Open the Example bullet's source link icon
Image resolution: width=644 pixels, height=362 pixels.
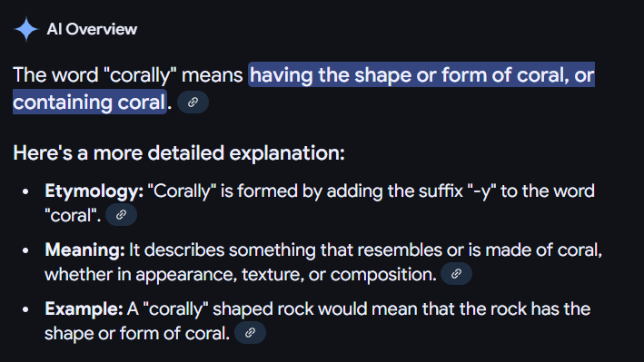pos(250,332)
